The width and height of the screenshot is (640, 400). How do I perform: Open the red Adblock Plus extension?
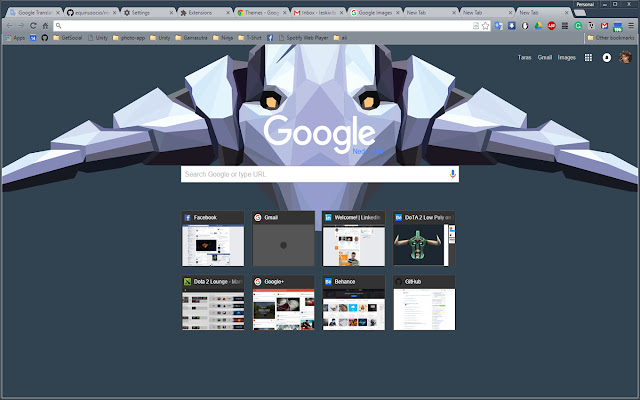tap(551, 26)
